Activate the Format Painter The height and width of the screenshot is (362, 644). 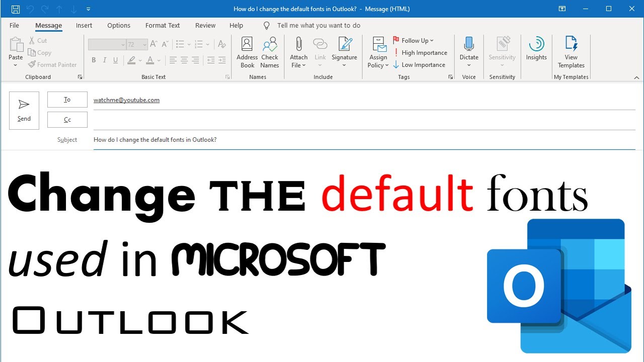(x=52, y=65)
